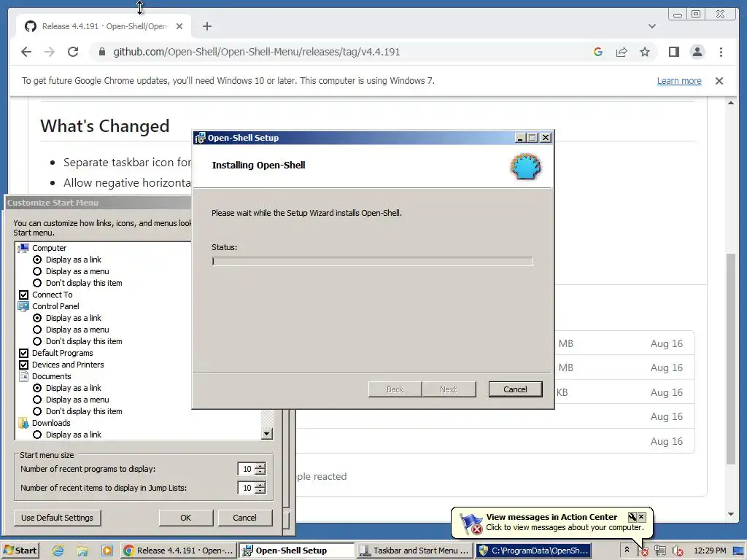
Task: Click Action Center flag tray icon
Action: (x=643, y=551)
